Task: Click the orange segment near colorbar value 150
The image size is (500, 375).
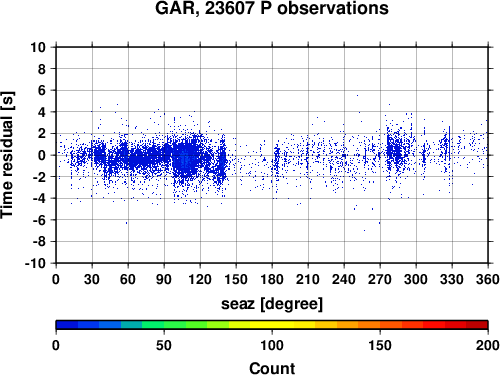Action: click(380, 325)
